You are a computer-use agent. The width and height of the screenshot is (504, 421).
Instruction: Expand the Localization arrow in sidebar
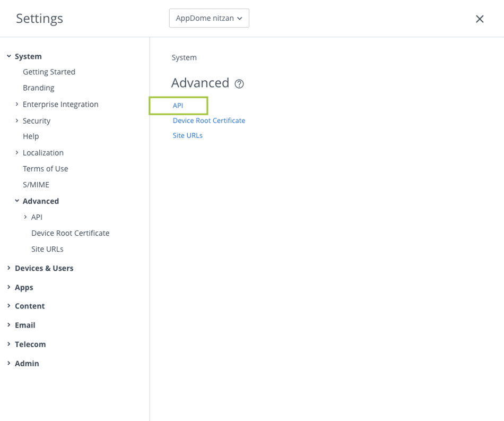click(x=17, y=153)
